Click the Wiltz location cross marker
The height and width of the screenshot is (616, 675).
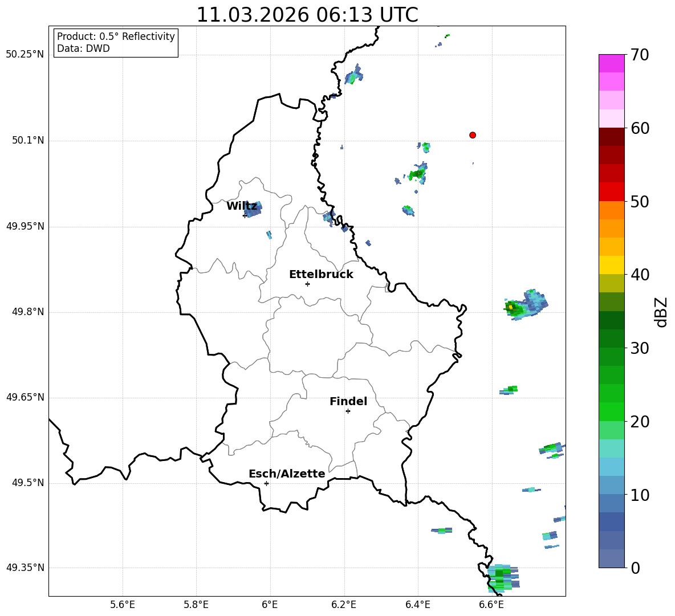point(245,215)
